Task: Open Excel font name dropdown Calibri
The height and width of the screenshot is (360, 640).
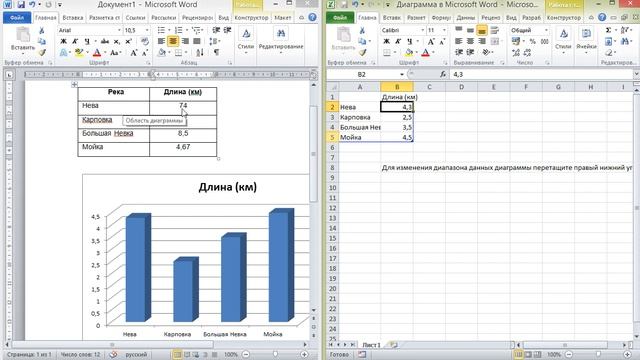Action: coord(422,31)
